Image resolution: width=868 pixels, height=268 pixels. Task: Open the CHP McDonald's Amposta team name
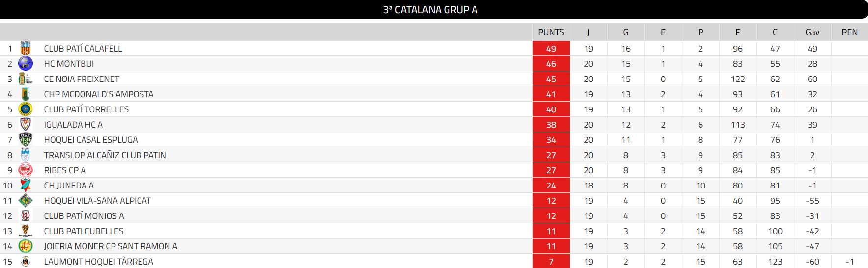pos(99,94)
